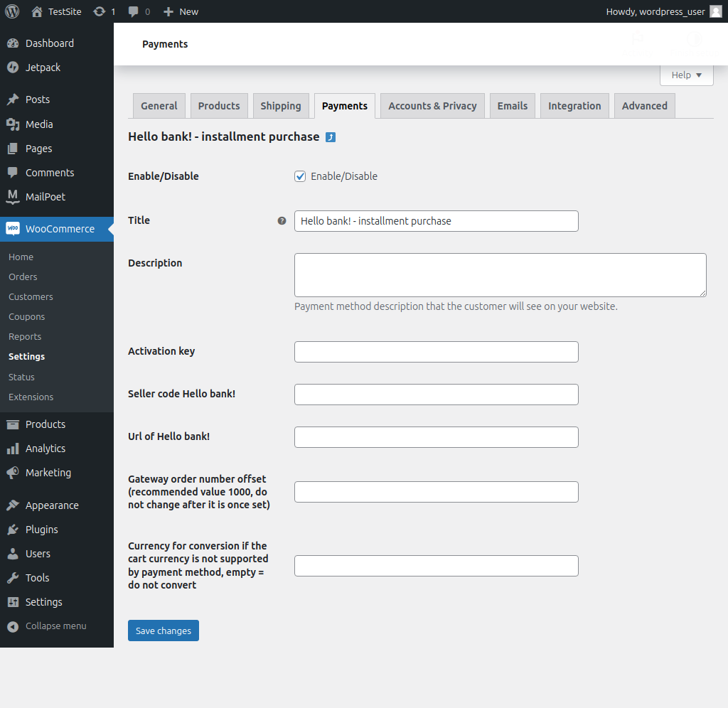The image size is (728, 708).
Task: Select the Payments tab
Action: 345,106
